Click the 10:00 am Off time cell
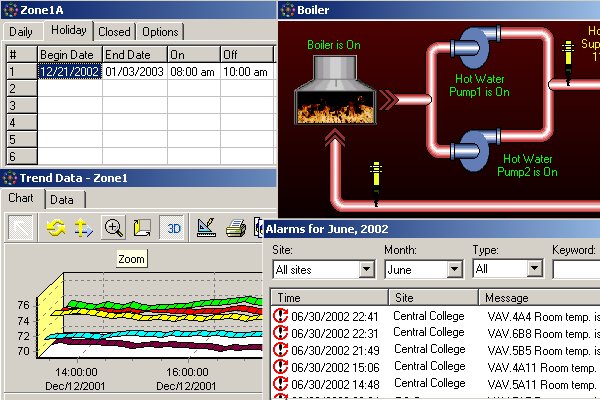 pos(247,72)
